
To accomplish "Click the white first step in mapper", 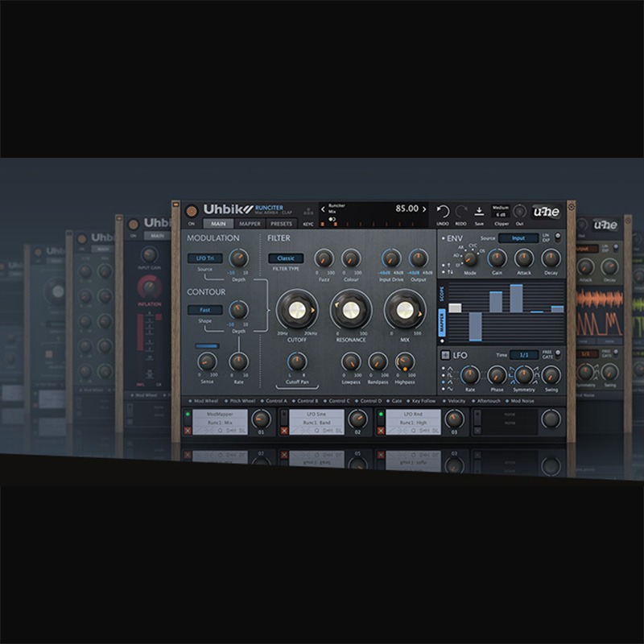I will coord(455,308).
